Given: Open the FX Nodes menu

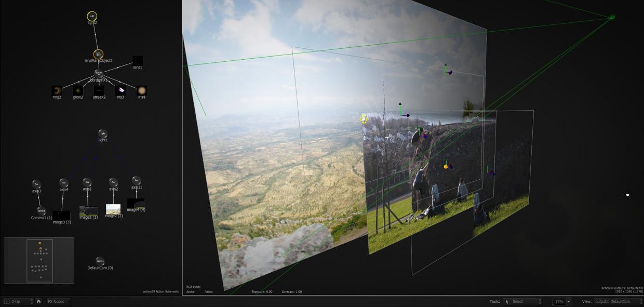Looking at the screenshot, I should 58,301.
